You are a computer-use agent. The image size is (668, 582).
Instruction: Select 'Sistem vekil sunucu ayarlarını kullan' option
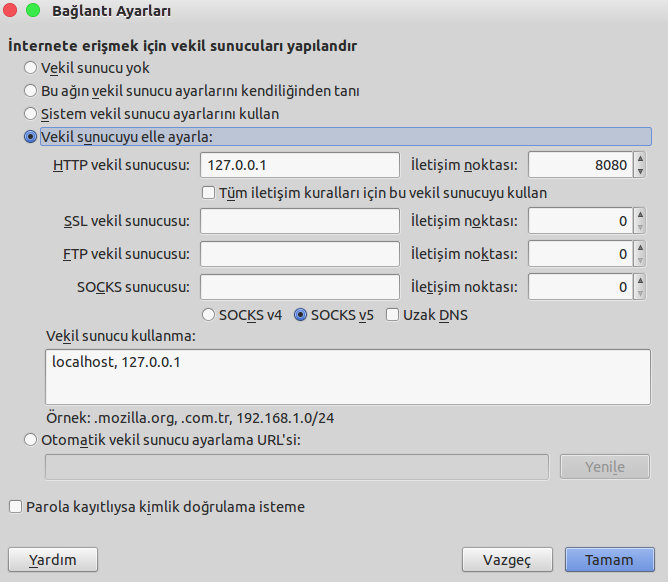pyautogui.click(x=30, y=114)
